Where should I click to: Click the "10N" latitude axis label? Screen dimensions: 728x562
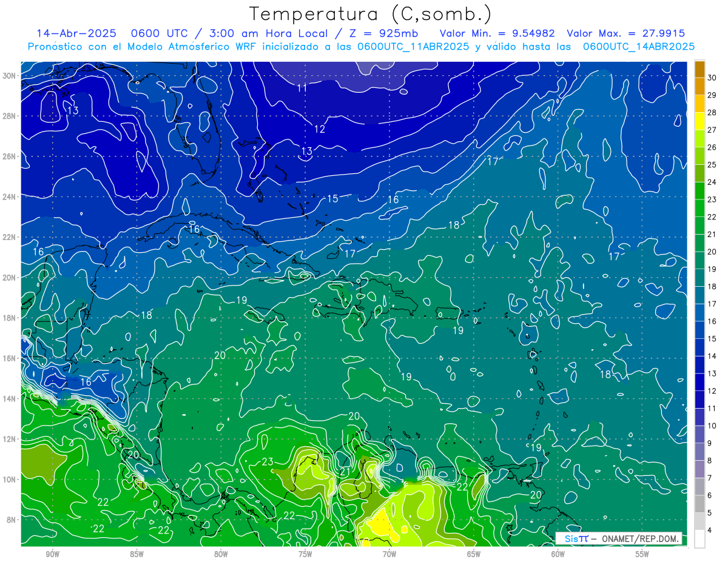[x=9, y=480]
